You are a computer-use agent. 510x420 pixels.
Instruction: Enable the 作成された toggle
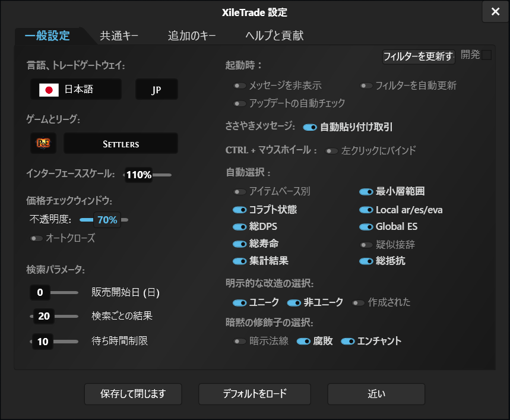tap(359, 303)
